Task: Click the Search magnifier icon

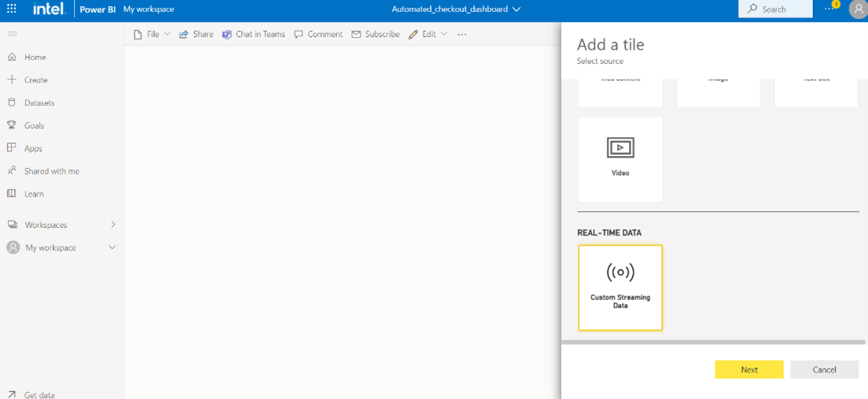Action: 752,9
